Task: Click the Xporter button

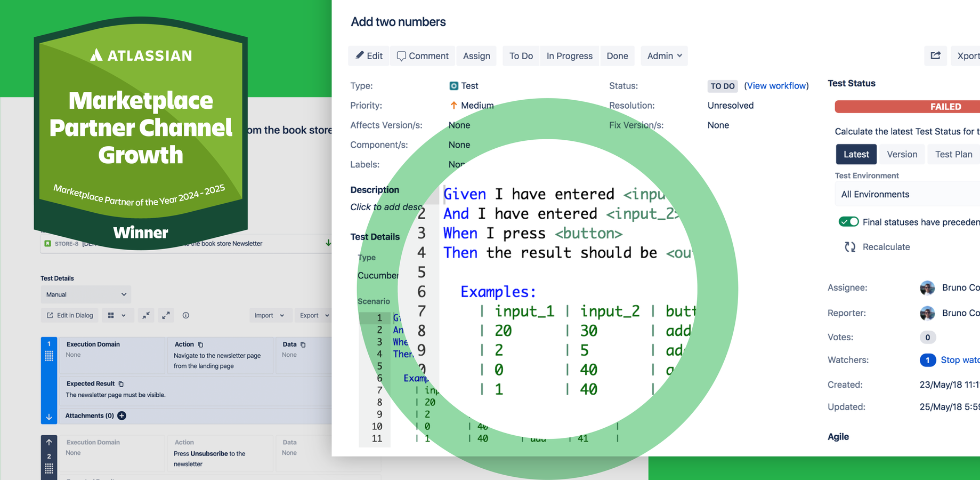Action: (967, 56)
